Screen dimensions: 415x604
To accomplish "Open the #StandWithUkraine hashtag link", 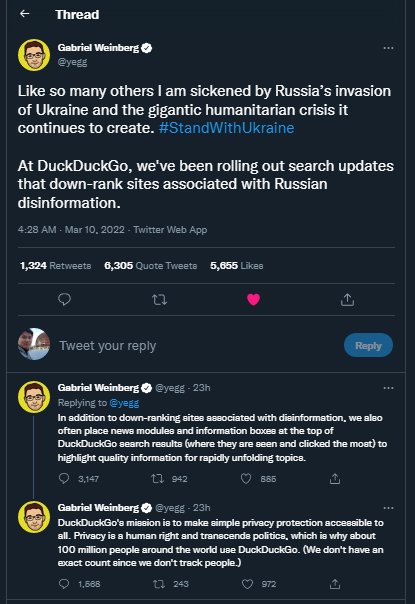I will [227, 128].
